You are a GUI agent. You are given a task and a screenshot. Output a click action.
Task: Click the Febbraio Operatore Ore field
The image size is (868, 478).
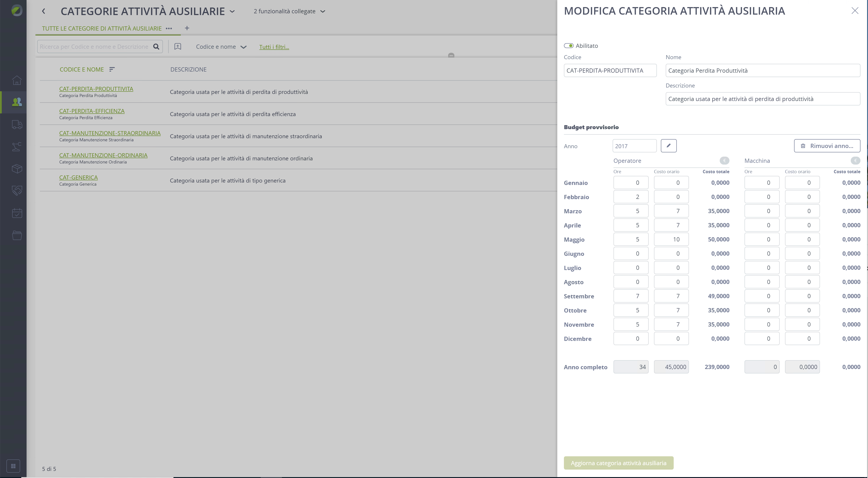click(631, 197)
